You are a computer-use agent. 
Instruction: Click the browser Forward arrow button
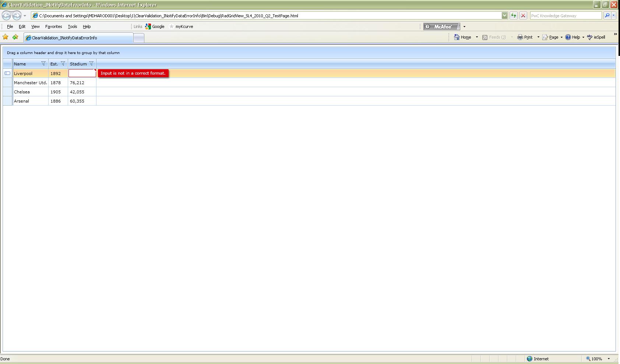tap(17, 15)
